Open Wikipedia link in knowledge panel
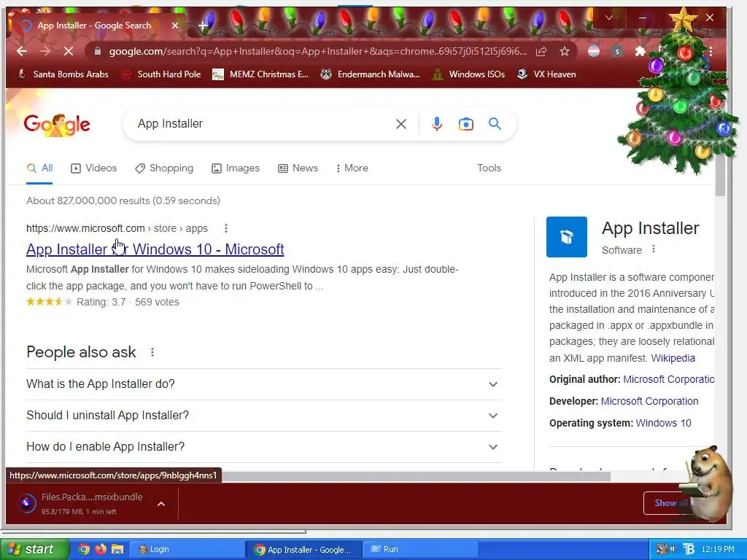The image size is (747, 560). click(673, 358)
